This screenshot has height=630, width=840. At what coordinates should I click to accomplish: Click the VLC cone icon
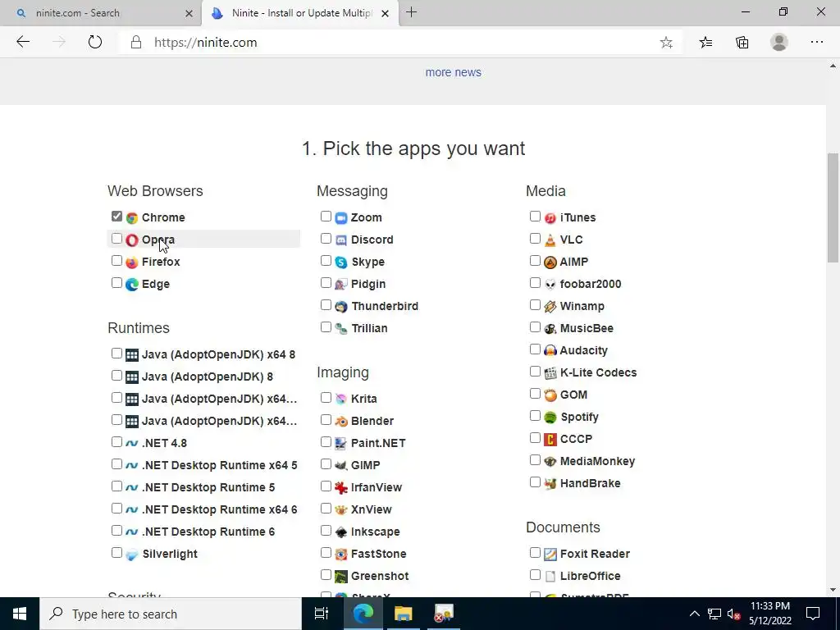pos(550,240)
